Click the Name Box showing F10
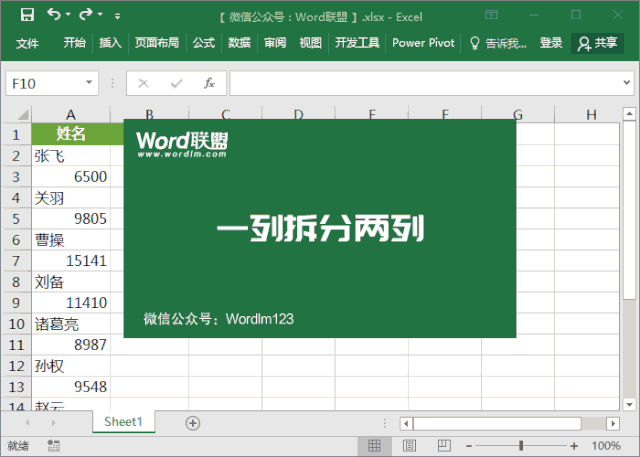Viewport: 640px width, 457px height. click(x=46, y=84)
